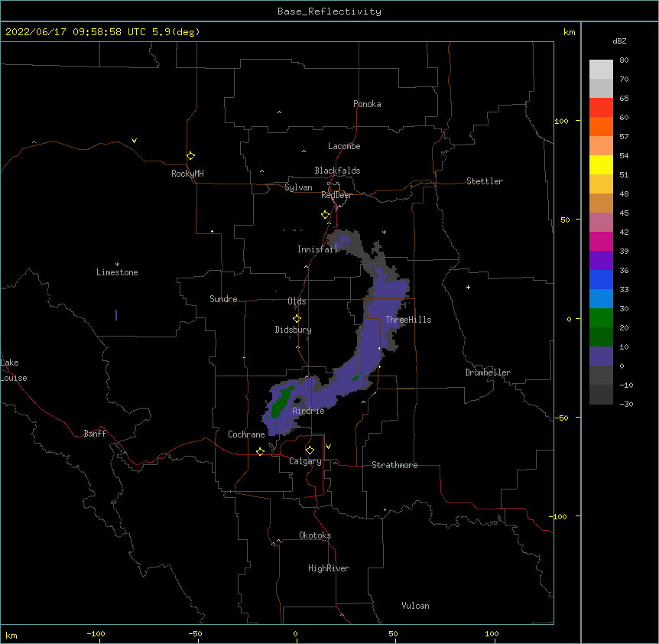Click the light gray 80 dBZ swatch
659x644 pixels.
(x=601, y=70)
